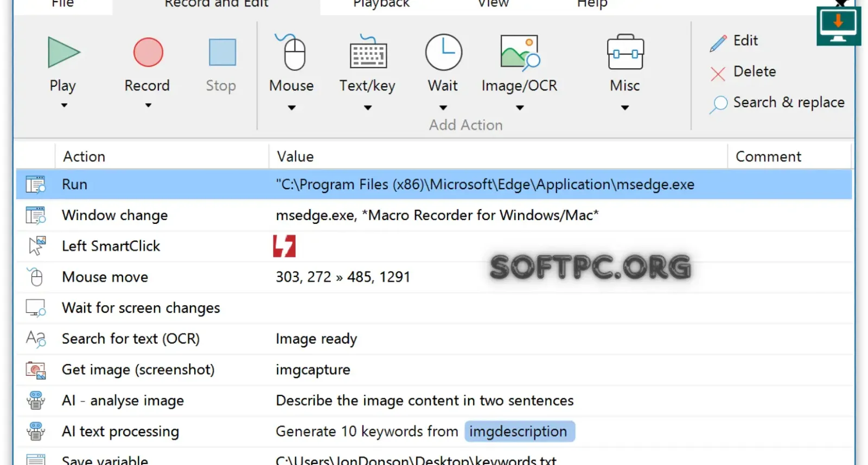868x465 pixels.
Task: Click the AI analyse image robot icon
Action: [36, 401]
